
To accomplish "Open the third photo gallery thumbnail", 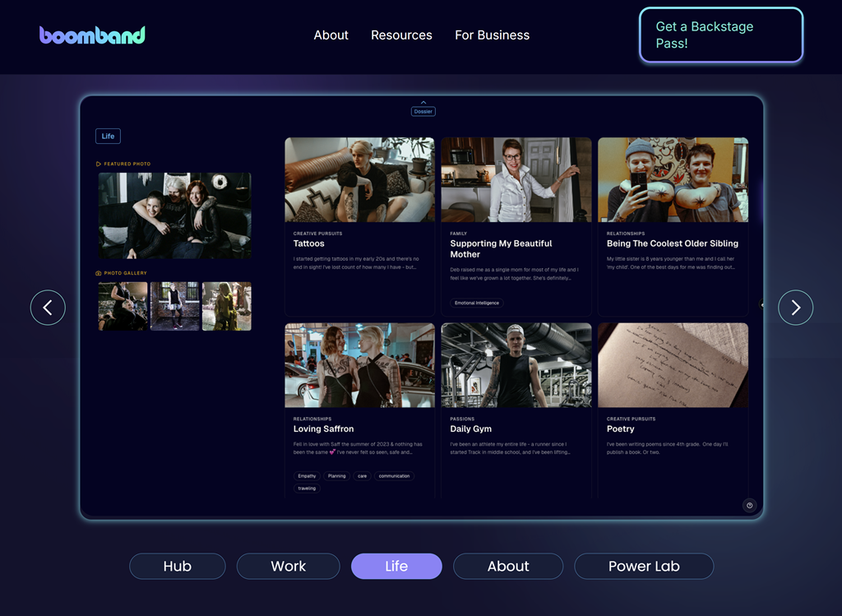I will point(227,306).
